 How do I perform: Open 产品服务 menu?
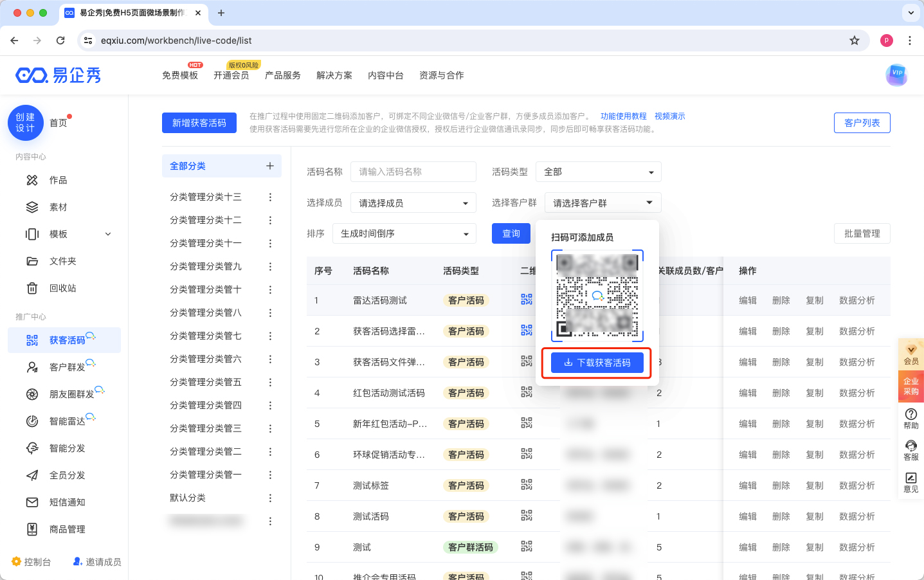(x=283, y=75)
